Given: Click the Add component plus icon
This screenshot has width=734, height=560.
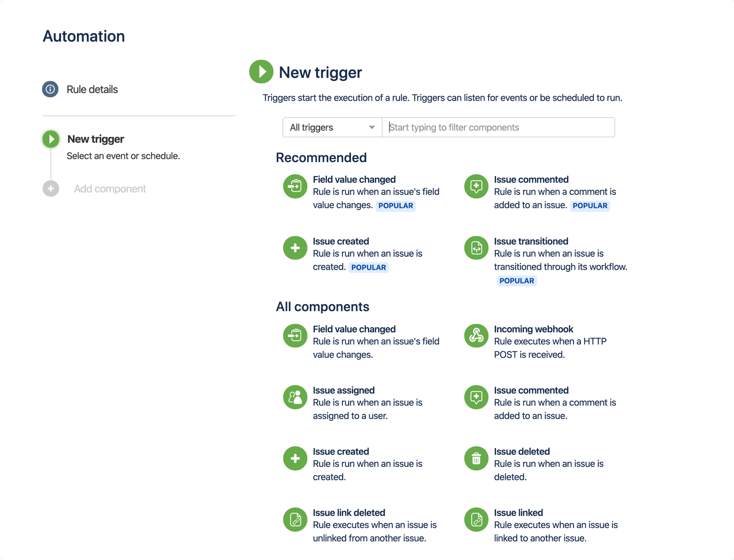Looking at the screenshot, I should pyautogui.click(x=51, y=188).
